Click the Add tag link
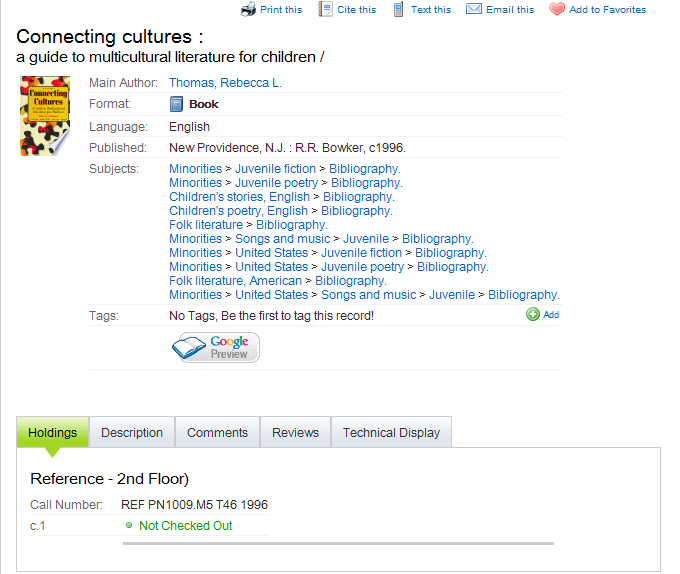 551,315
